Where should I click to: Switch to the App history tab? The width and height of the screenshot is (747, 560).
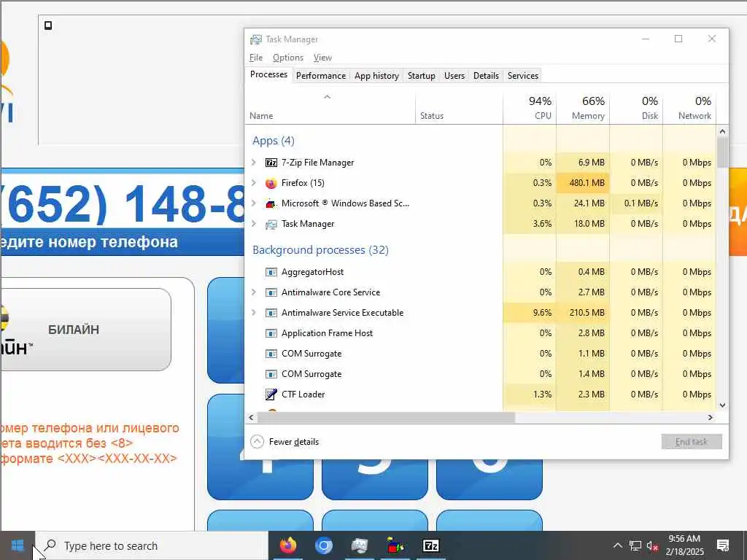point(376,76)
